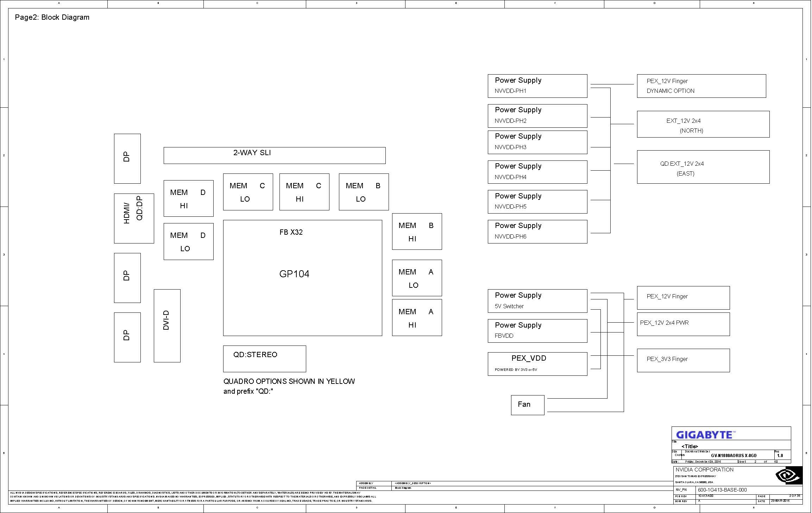Image resolution: width=812 pixels, height=513 pixels.
Task: Click PAGE DETAIL value 'Block Diagram'
Action: tap(403, 488)
